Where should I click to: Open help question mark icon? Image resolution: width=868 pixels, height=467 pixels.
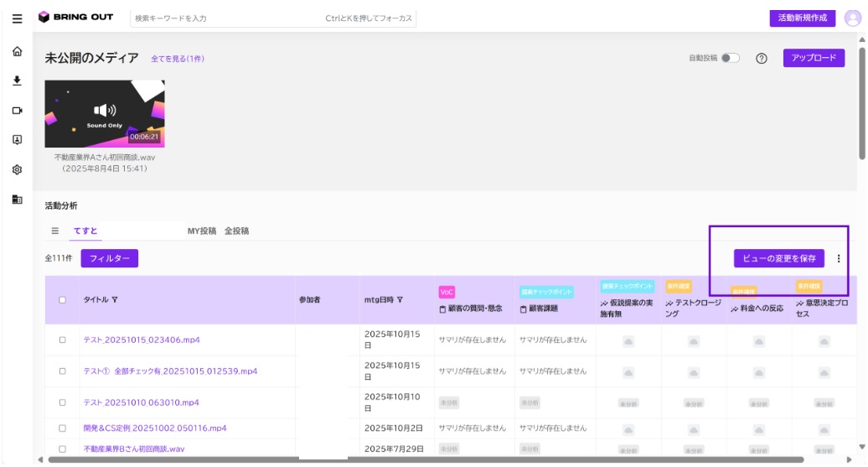point(762,58)
